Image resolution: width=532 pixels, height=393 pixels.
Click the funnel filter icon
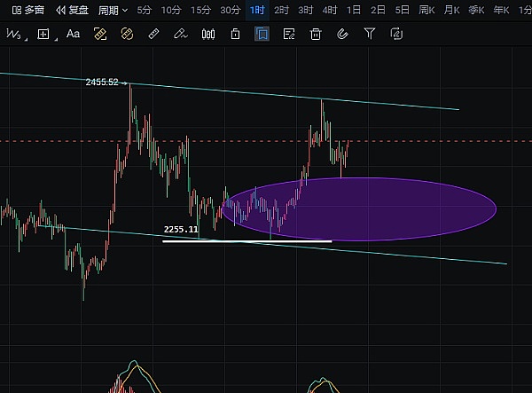click(370, 34)
